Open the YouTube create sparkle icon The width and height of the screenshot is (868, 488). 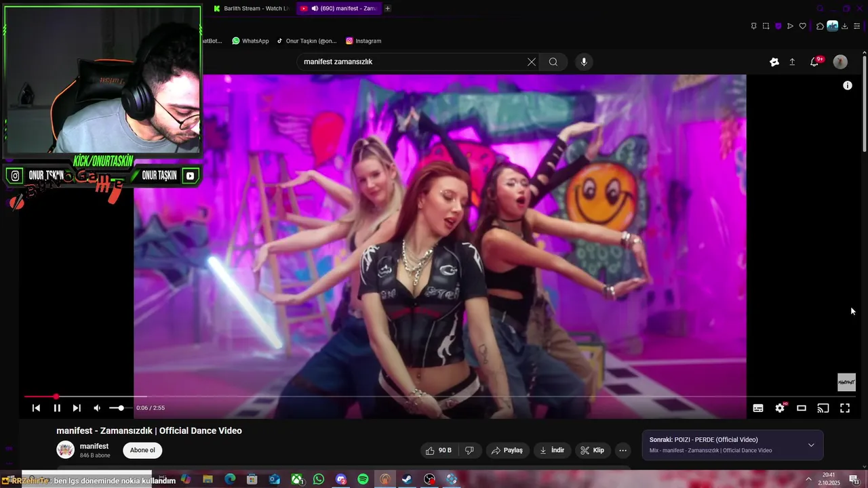pos(774,62)
